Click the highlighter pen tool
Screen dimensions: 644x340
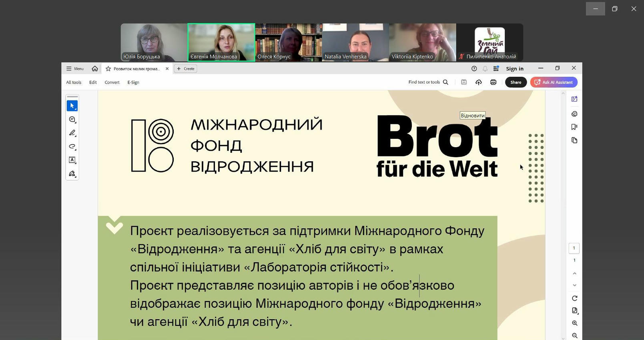pos(72,133)
